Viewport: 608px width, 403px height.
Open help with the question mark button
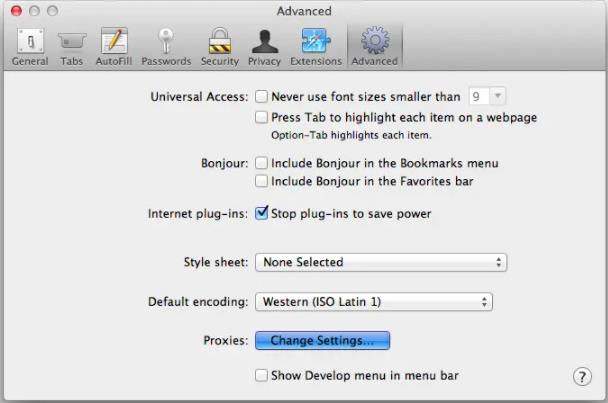pos(582,376)
